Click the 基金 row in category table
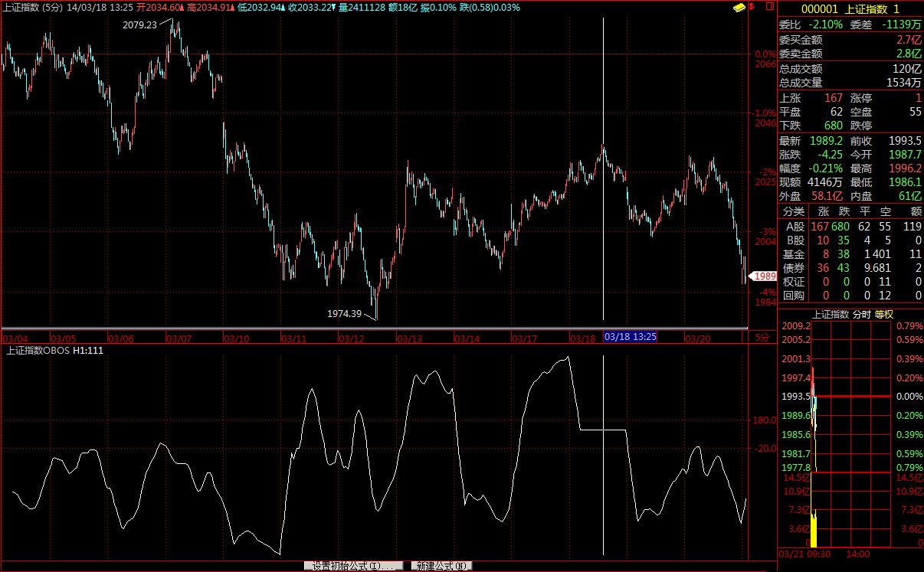 795,254
